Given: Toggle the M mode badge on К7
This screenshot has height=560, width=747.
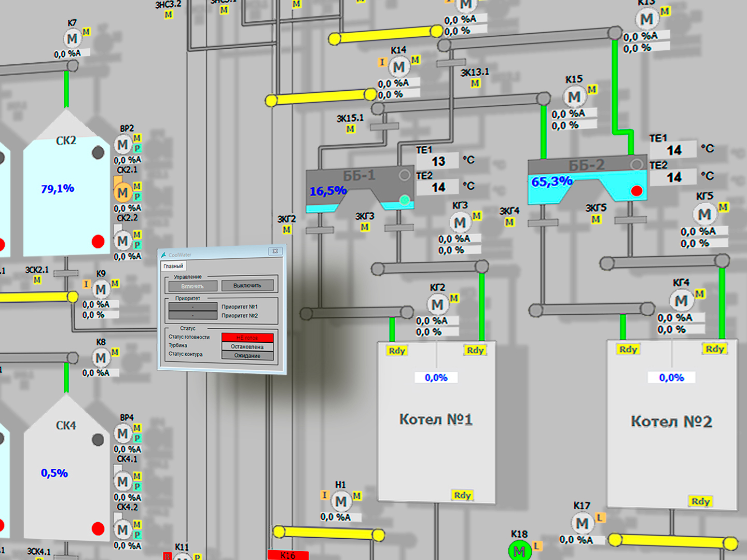Looking at the screenshot, I should [86, 32].
